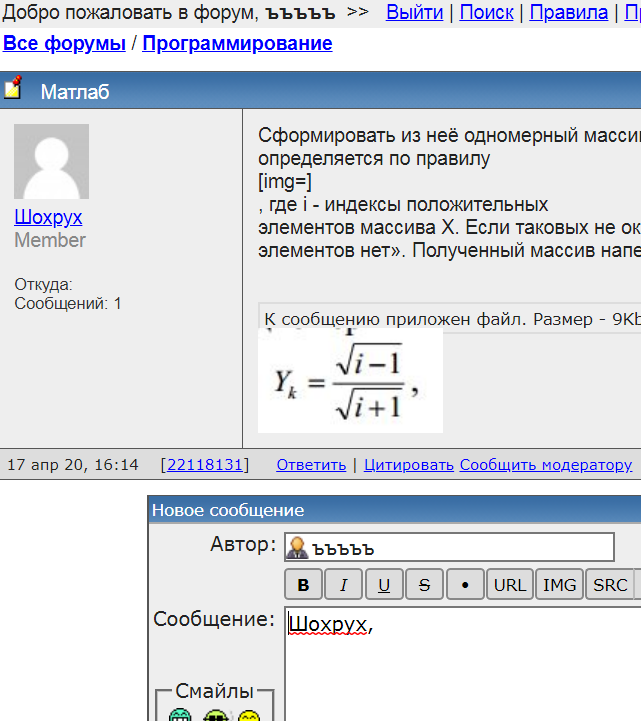Click the Матлаб topic note icon
Image resolution: width=641 pixels, height=721 pixels.
coord(13,90)
